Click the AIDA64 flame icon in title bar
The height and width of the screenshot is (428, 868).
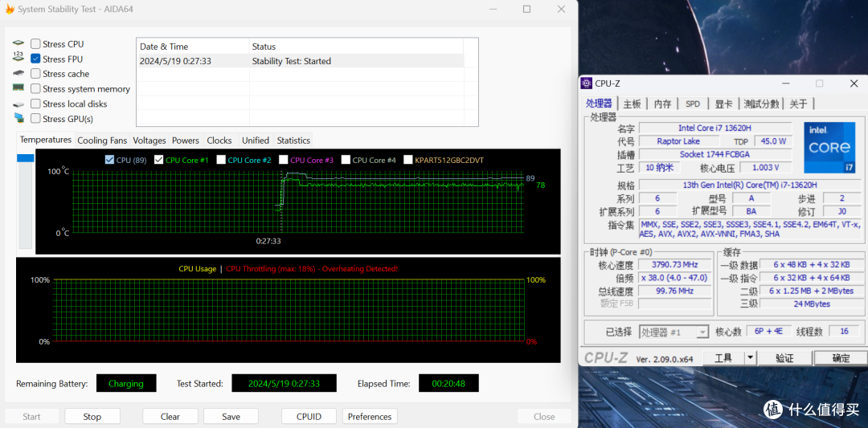point(10,9)
